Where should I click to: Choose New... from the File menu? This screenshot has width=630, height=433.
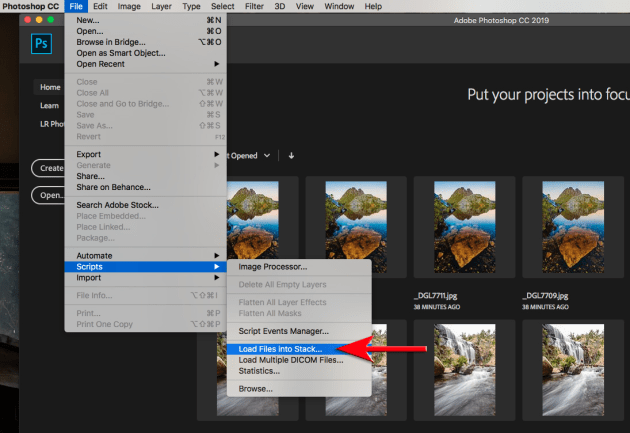tap(145, 20)
